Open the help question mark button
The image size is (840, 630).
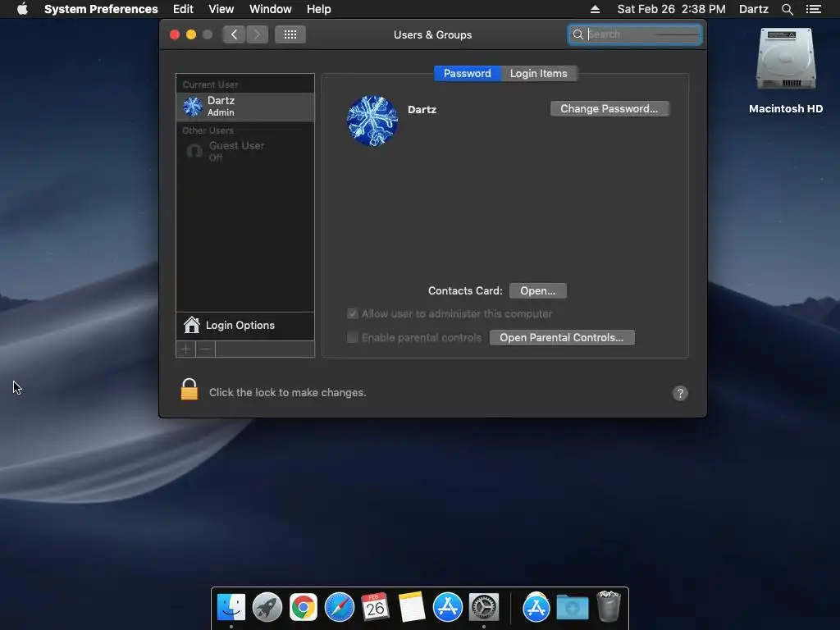click(x=680, y=393)
